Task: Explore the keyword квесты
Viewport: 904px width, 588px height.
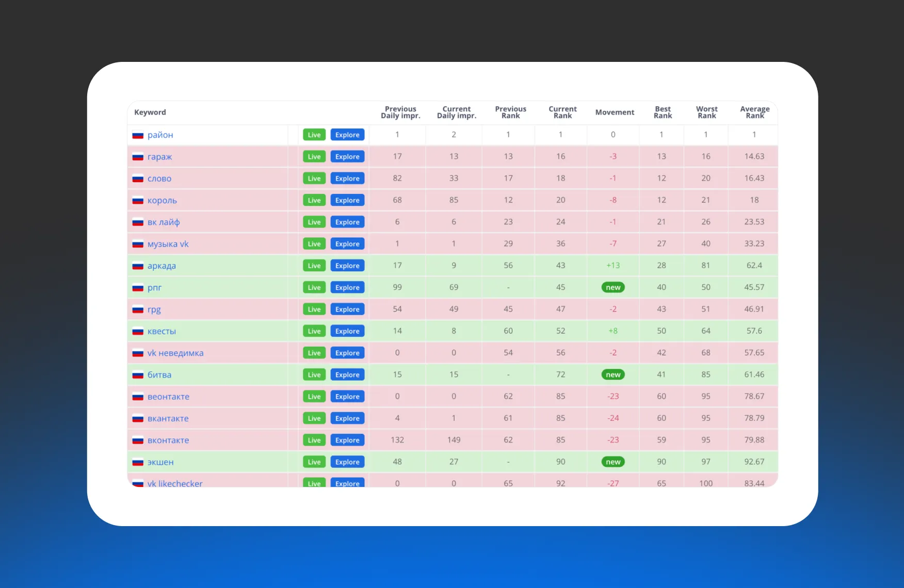Action: tap(347, 331)
